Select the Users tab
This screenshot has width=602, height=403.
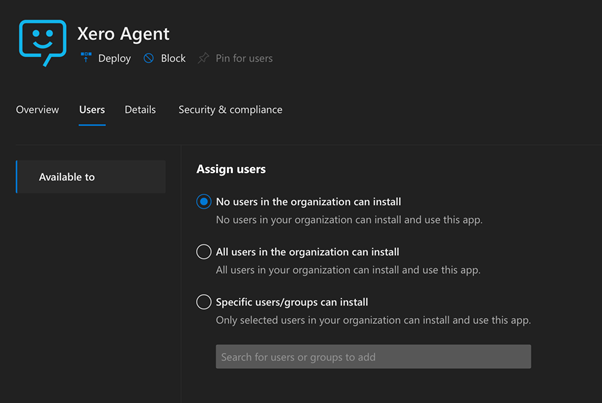tap(92, 110)
